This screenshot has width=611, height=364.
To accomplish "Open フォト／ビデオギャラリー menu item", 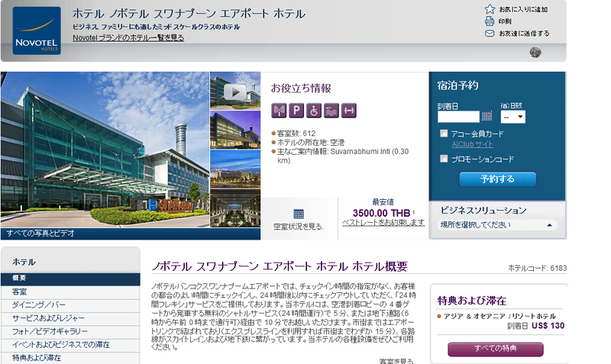I will coord(70,331).
